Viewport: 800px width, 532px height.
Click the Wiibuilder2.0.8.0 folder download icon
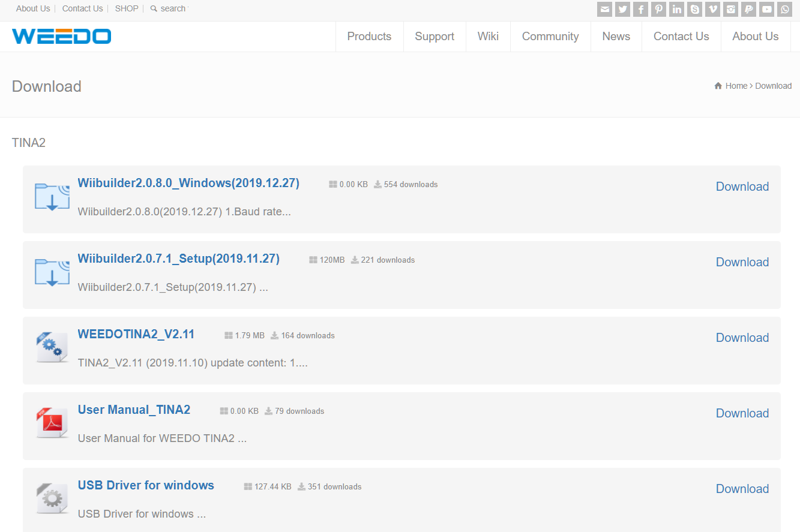pyautogui.click(x=52, y=197)
